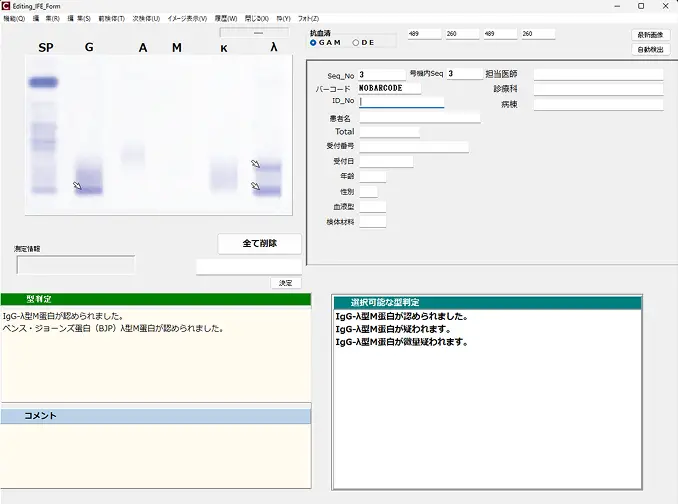This screenshot has height=504, width=678.
Task: Minimize the Editing_IFE_Form window
Action: tap(617, 6)
